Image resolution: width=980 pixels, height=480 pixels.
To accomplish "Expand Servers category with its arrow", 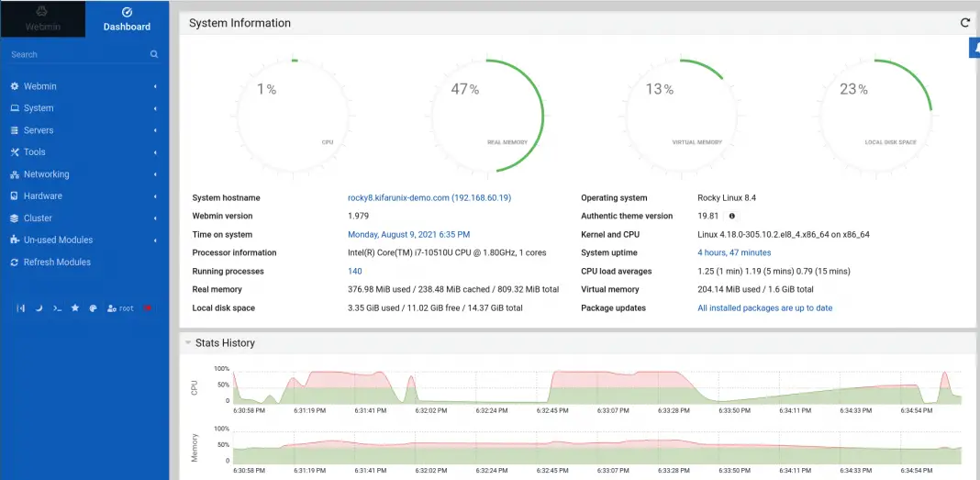I will (x=155, y=130).
